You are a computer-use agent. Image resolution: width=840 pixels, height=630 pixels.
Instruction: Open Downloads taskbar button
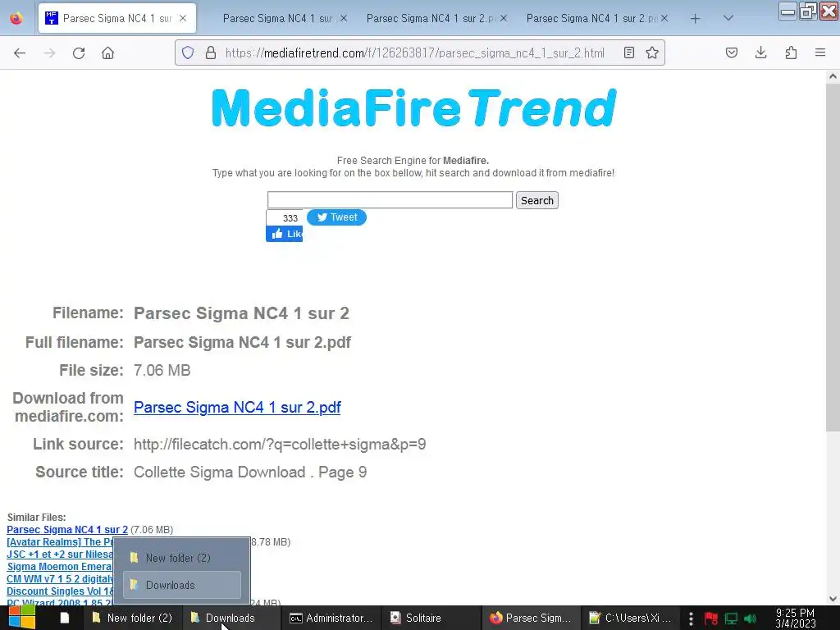pyautogui.click(x=231, y=618)
